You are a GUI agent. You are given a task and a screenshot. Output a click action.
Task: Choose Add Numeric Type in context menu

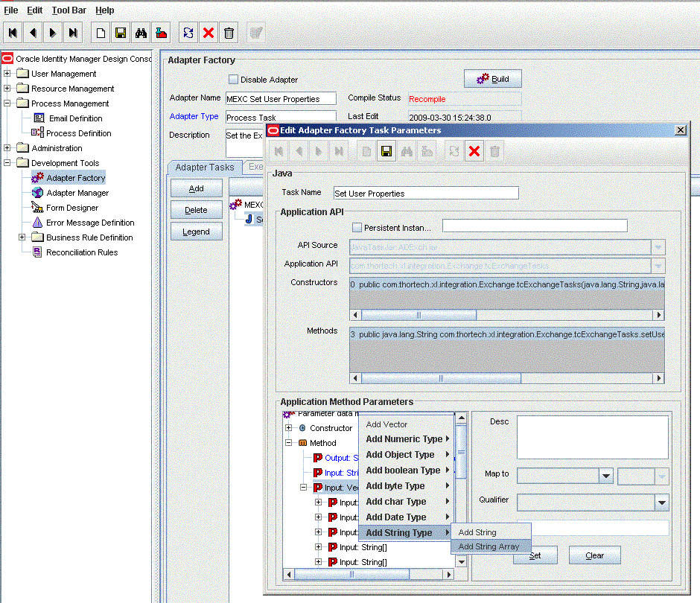(x=404, y=439)
